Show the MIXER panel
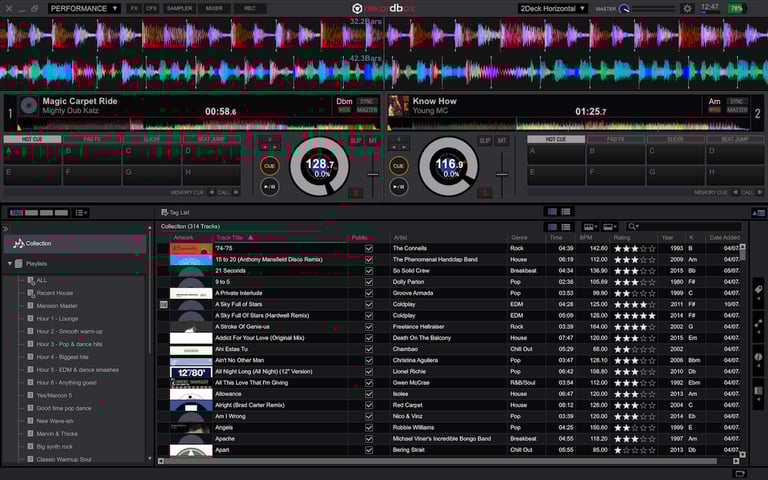 pos(214,8)
